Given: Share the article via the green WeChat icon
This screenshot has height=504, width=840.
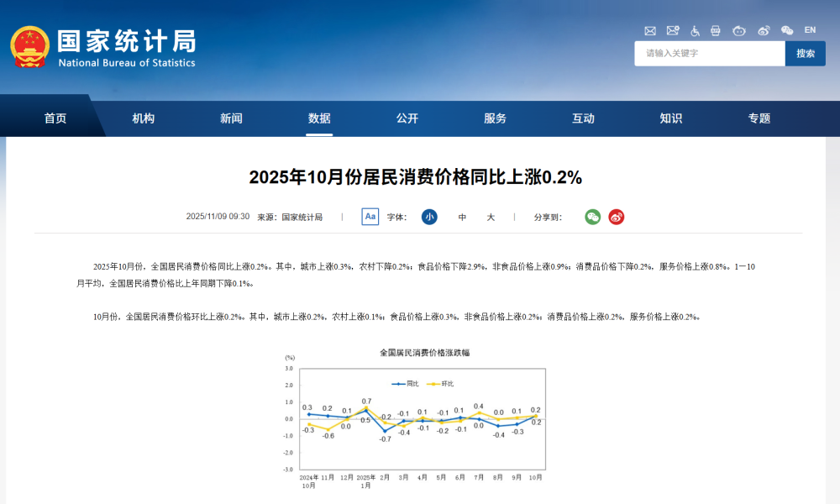Looking at the screenshot, I should click(593, 217).
